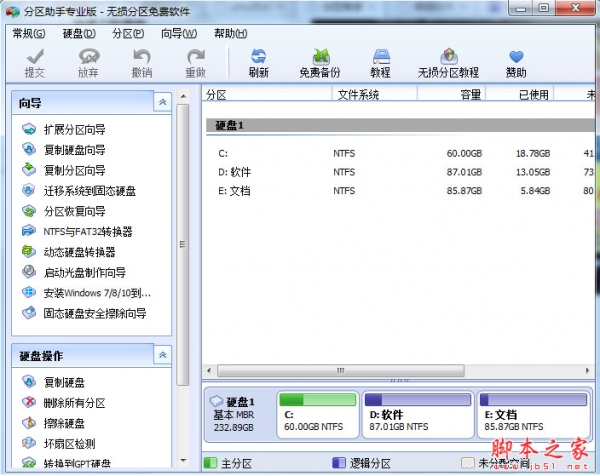Image resolution: width=600 pixels, height=476 pixels.
Task: Sort by 容量 column header
Action: pos(452,94)
